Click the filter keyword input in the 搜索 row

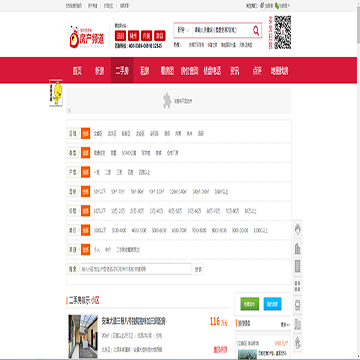[x=136, y=269]
